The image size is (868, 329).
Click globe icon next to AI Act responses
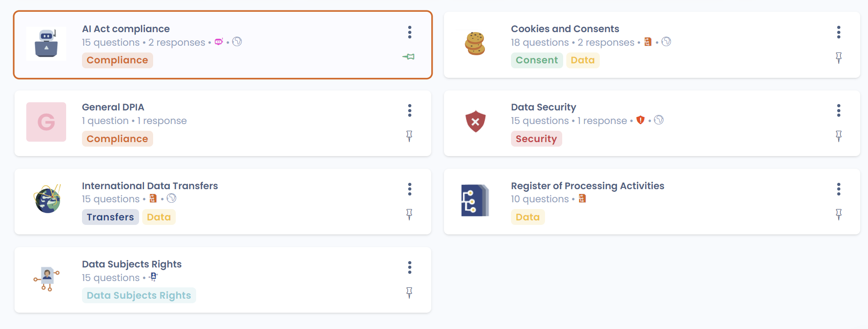click(x=237, y=42)
